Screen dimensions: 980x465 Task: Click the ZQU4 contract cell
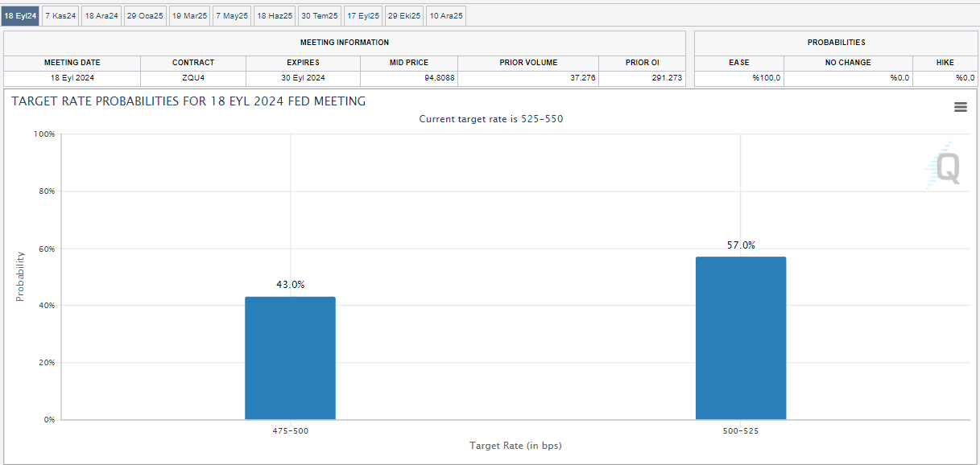coord(193,78)
